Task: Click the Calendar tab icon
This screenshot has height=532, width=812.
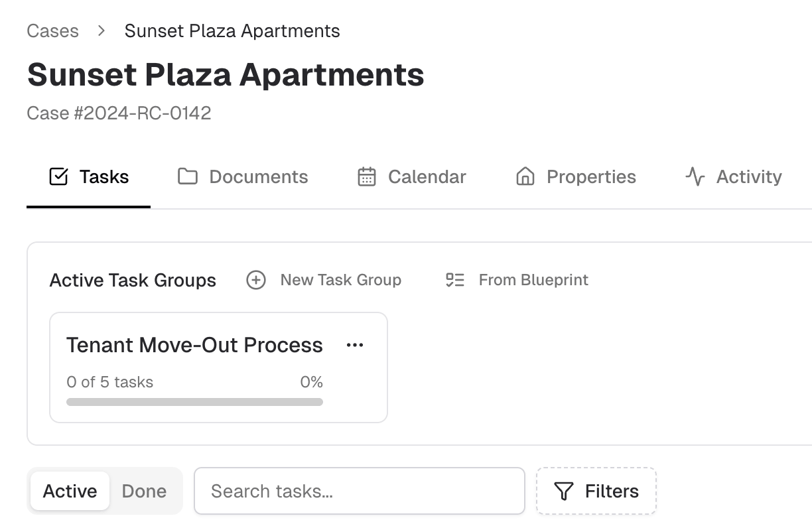Action: 367,176
